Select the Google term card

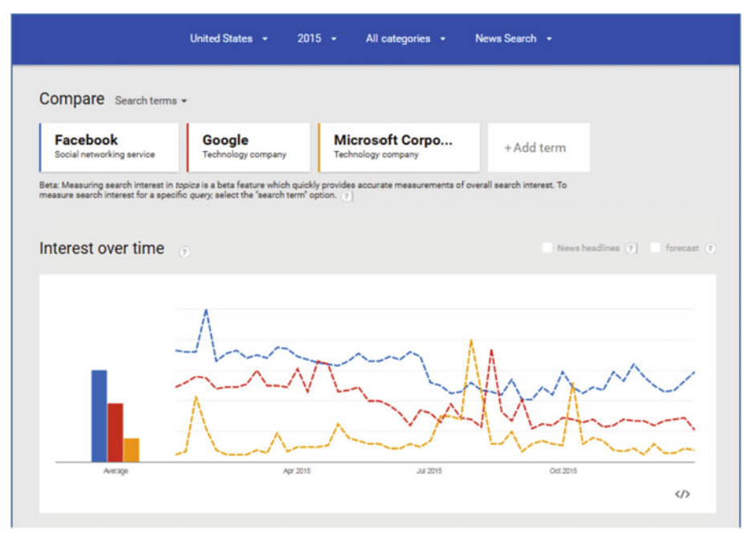249,147
